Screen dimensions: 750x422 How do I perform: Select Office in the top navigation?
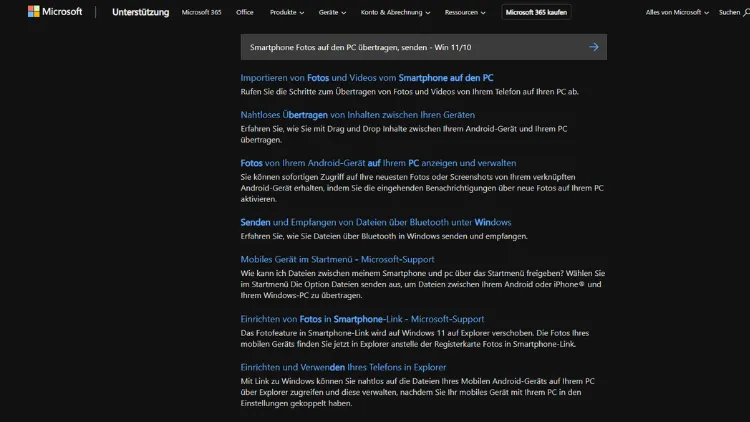point(244,13)
